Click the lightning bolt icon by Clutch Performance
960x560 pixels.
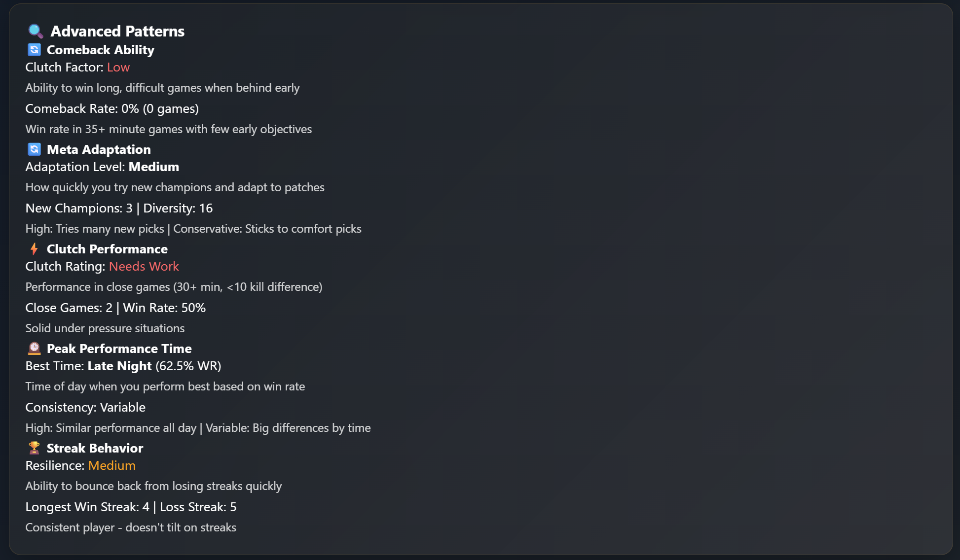[x=34, y=249]
